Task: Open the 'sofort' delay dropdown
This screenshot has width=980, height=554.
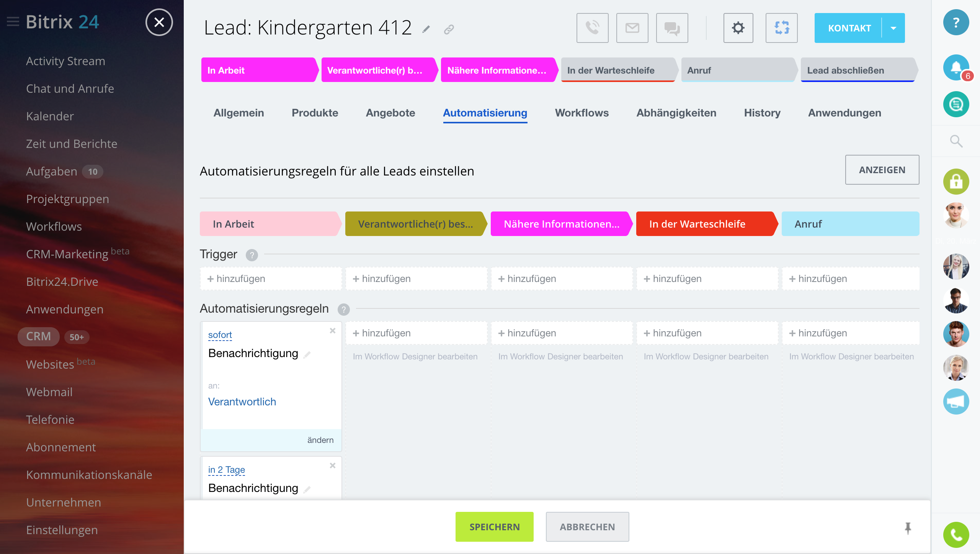Action: [220, 335]
